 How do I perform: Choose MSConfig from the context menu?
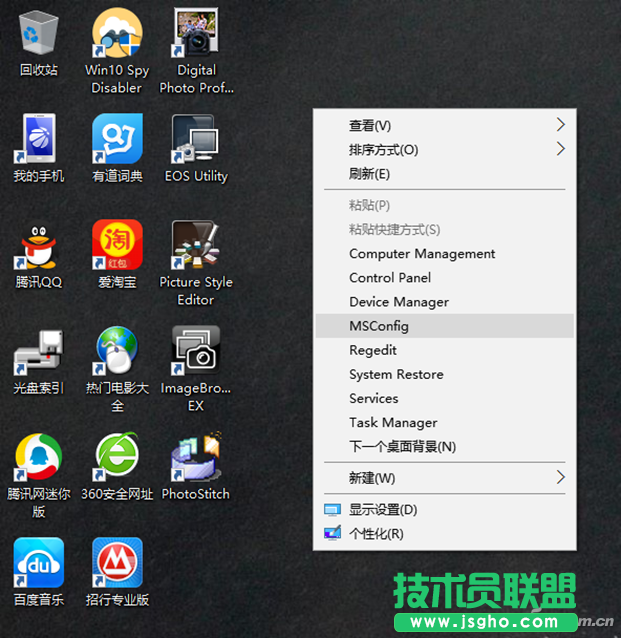pos(379,326)
